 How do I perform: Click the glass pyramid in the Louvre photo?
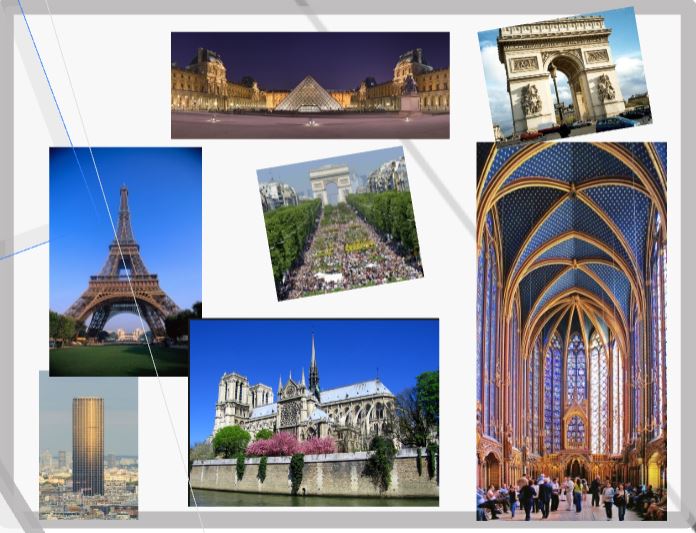pos(307,94)
